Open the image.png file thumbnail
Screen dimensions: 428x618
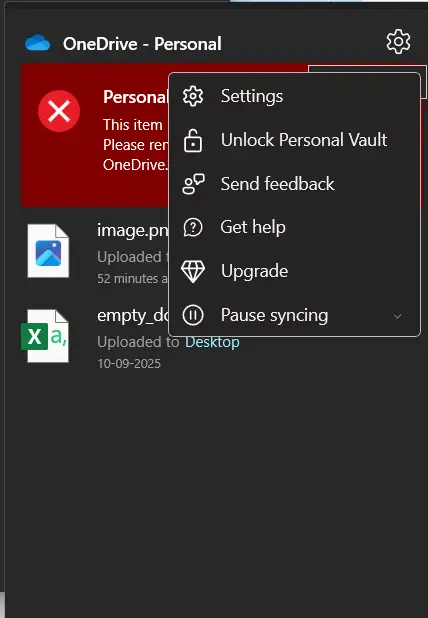[48, 251]
